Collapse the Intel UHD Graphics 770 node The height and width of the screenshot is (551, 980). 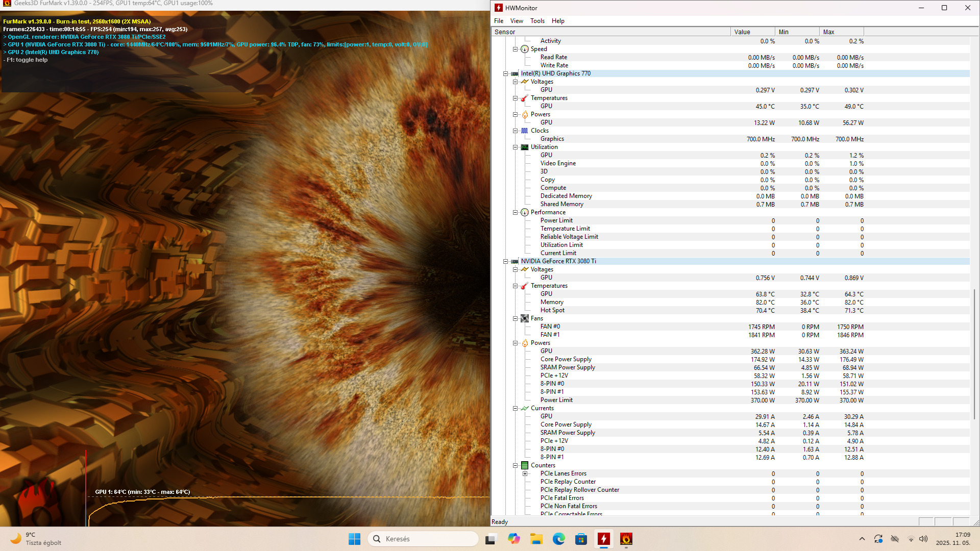pyautogui.click(x=506, y=73)
